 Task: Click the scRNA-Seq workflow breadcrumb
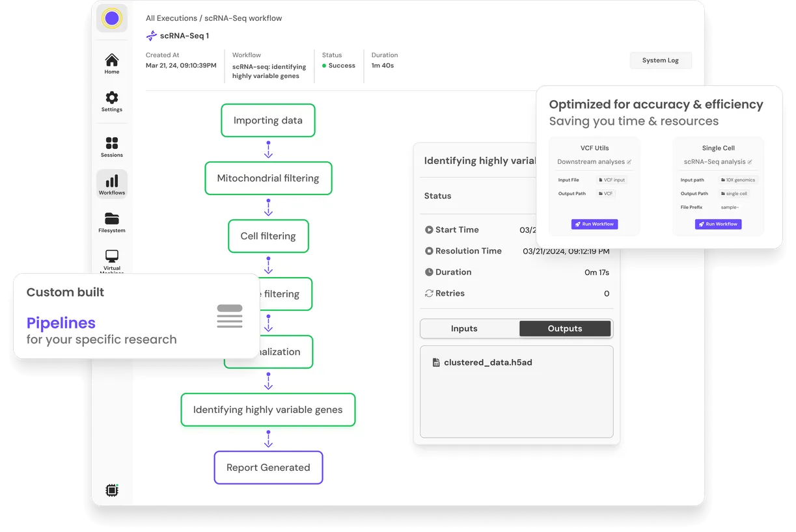243,18
